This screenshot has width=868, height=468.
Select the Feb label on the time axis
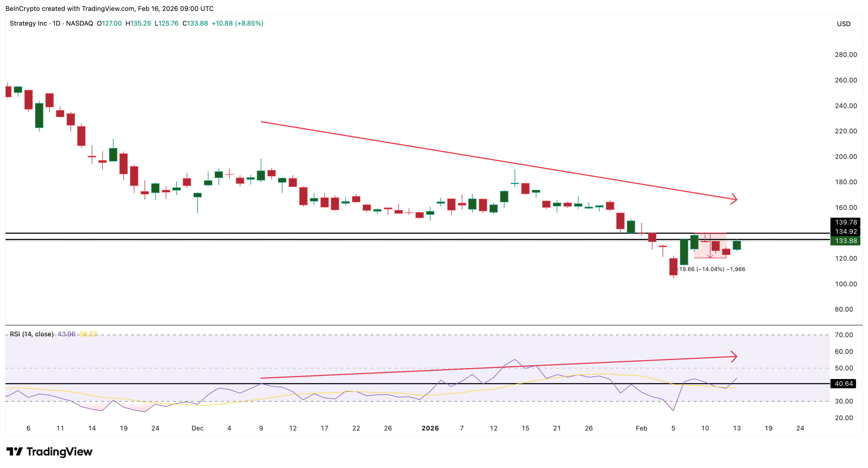pos(641,429)
